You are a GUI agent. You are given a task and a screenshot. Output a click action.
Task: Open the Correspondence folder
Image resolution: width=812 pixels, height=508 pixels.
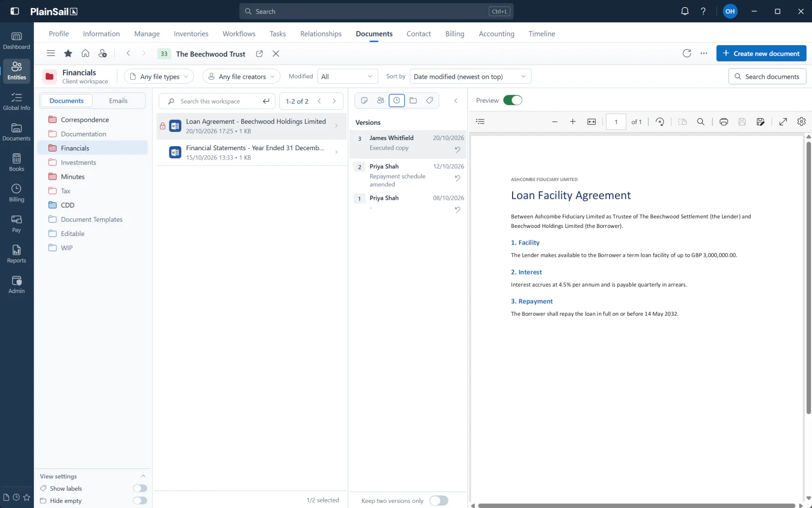[x=93, y=120]
